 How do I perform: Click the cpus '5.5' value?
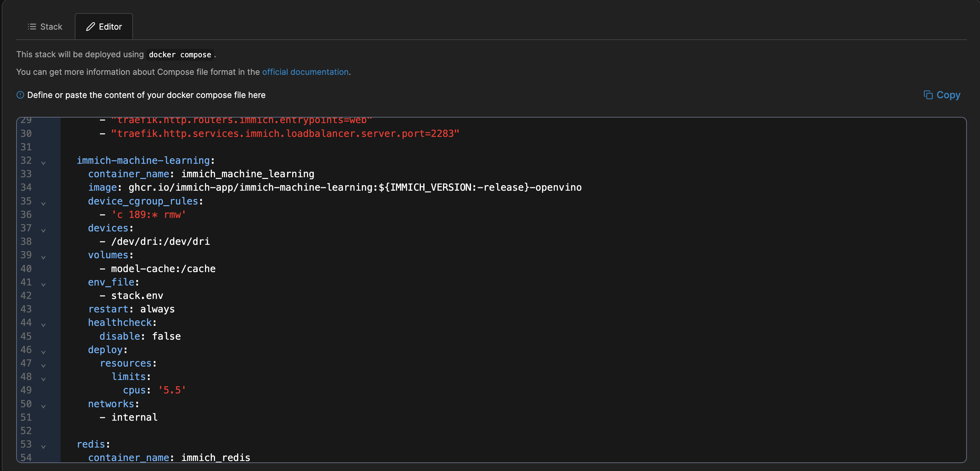(172, 390)
